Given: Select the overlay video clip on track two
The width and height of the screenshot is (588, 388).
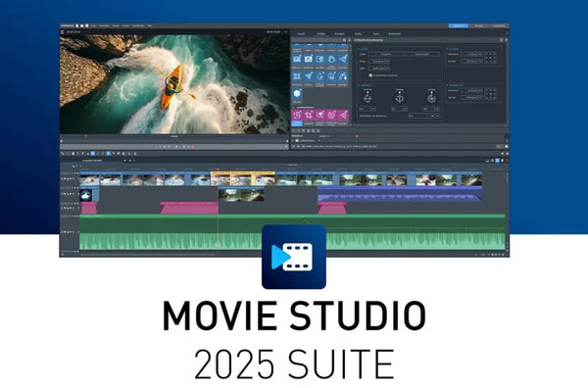Looking at the screenshot, I should 241,195.
